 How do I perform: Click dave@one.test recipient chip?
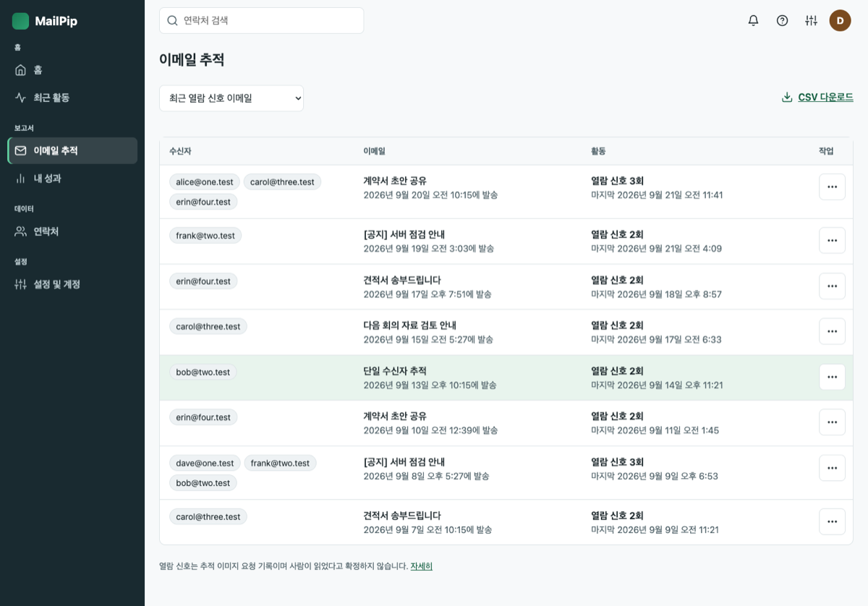(205, 463)
